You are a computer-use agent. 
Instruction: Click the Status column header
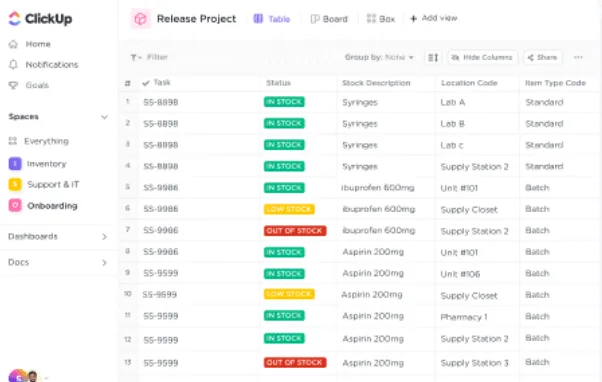[x=278, y=83]
